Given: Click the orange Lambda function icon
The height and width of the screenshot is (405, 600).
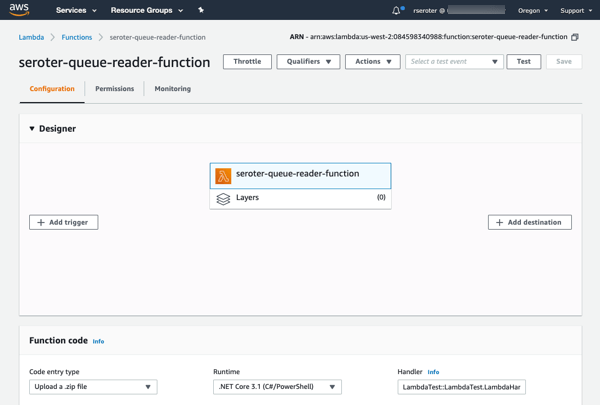Looking at the screenshot, I should pos(223,175).
